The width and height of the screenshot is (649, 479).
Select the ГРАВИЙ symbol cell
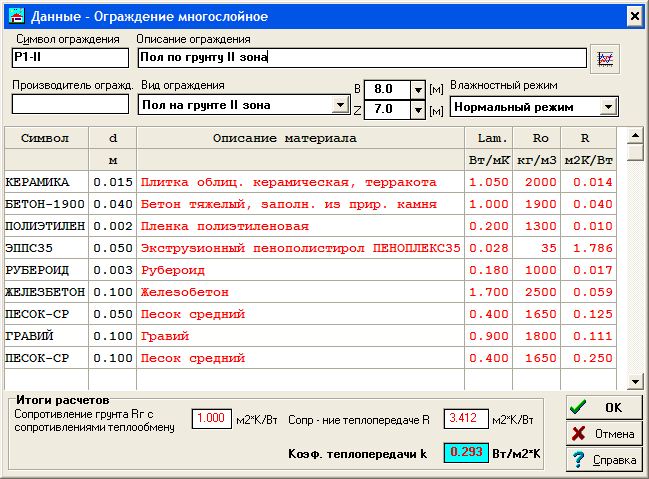click(x=46, y=336)
